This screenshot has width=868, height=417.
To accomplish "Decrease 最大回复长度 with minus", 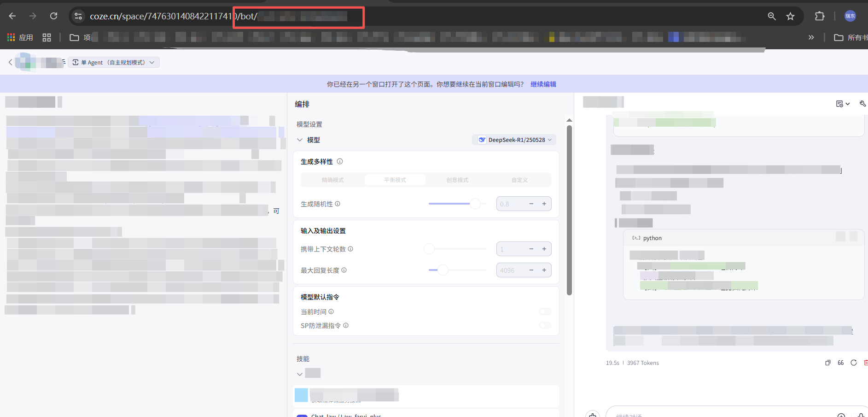I will coord(531,270).
